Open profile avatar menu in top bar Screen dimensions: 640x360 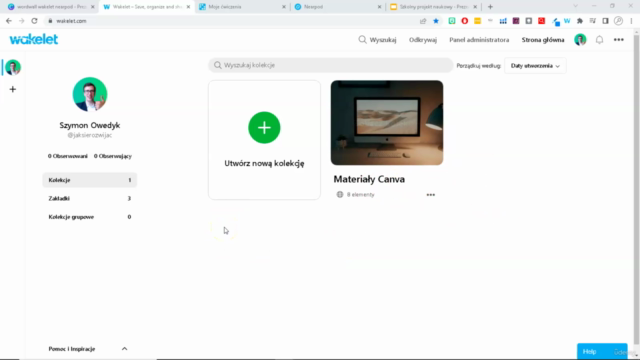tap(580, 40)
